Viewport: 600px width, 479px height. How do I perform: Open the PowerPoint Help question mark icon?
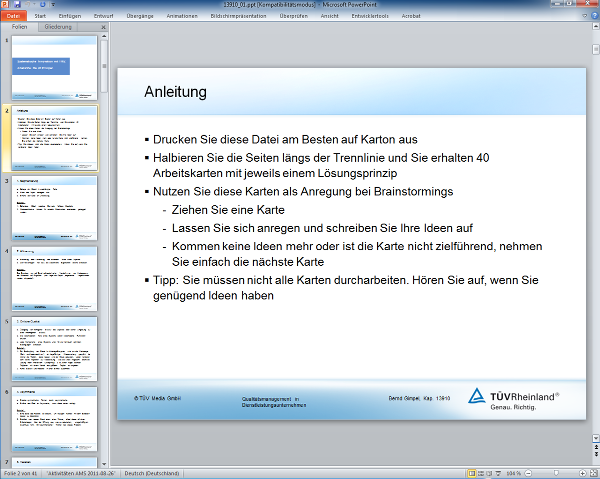[x=592, y=16]
